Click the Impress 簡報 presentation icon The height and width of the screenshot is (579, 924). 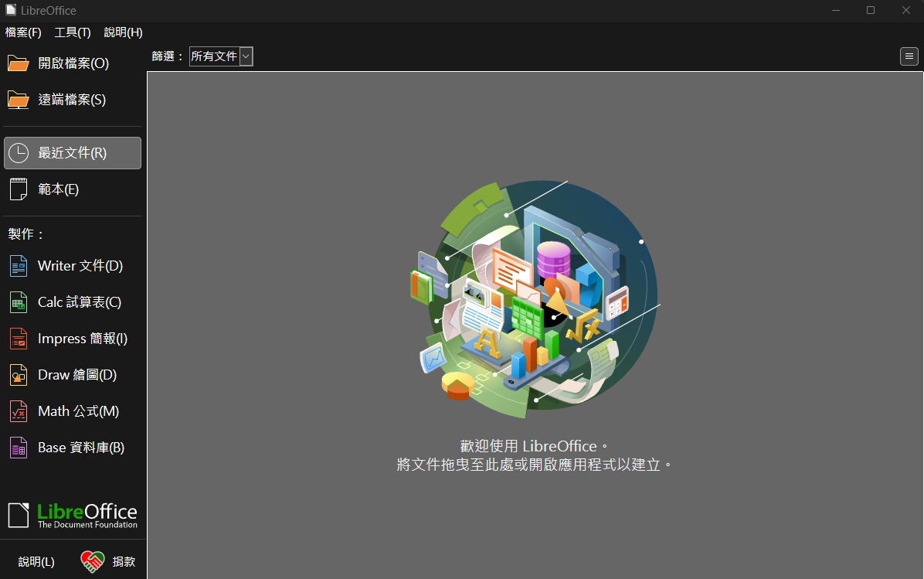[x=19, y=339]
